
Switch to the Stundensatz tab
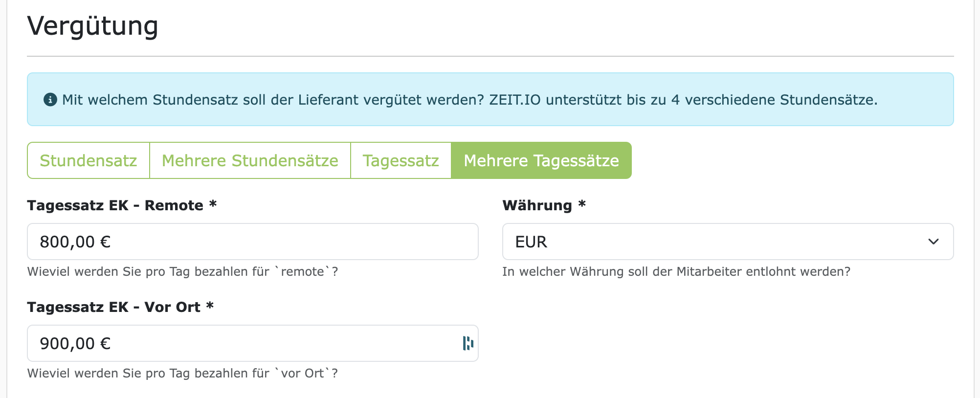coord(89,160)
